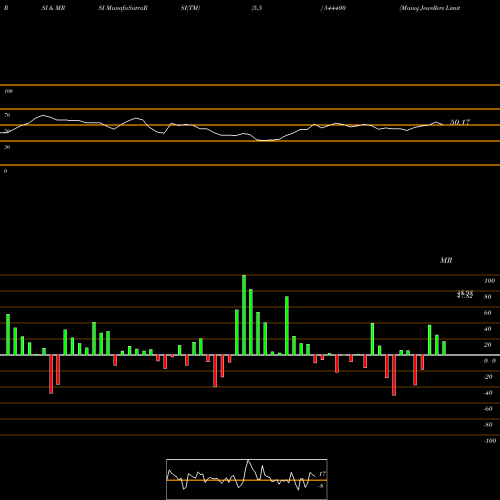Click the 80 label on MR axis
The width and height of the screenshot is (500, 500).
pos(488,297)
